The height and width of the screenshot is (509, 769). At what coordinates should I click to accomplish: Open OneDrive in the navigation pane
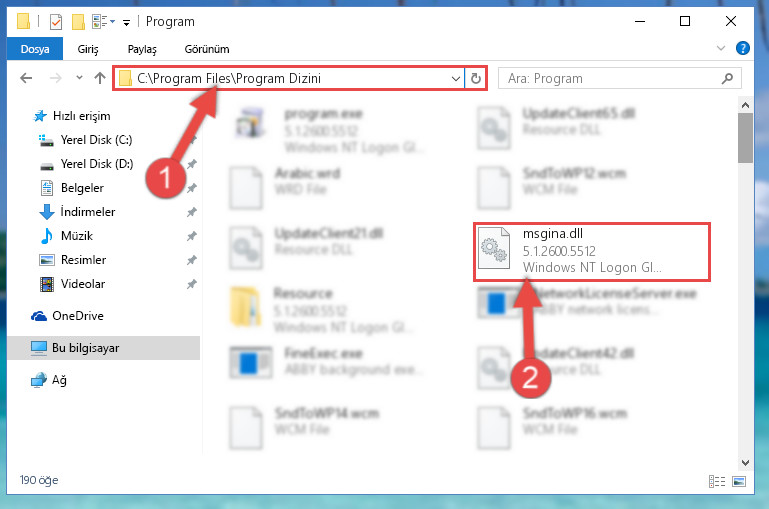coord(77,316)
